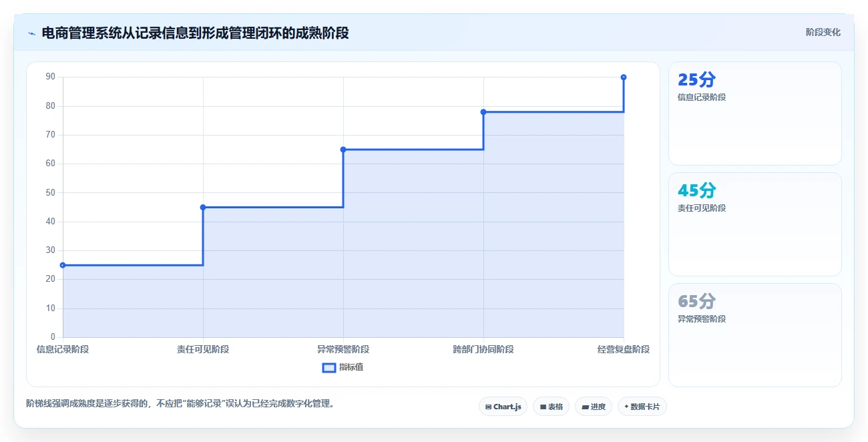
Task: Click x-axis label 跨部门协同阶段
Action: [483, 349]
